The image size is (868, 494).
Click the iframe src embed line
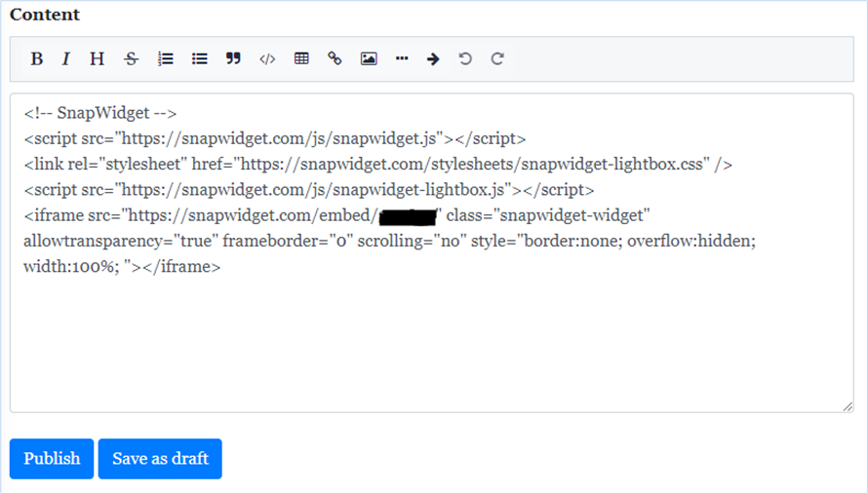[x=336, y=215]
